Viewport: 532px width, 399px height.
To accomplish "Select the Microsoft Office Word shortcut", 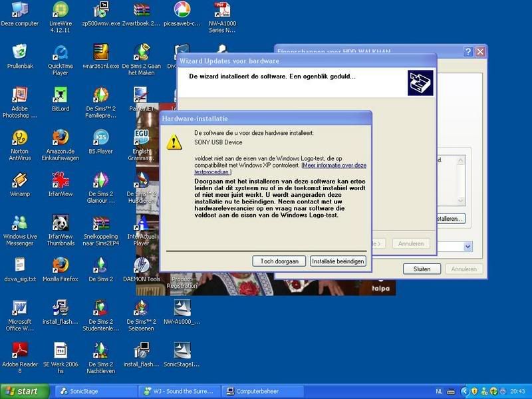I will tap(20, 315).
